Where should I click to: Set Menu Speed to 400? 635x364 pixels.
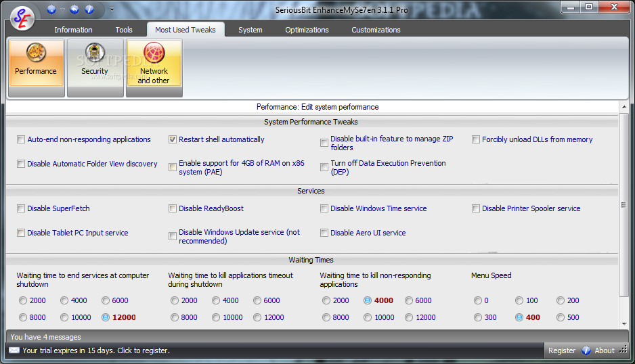pos(519,317)
